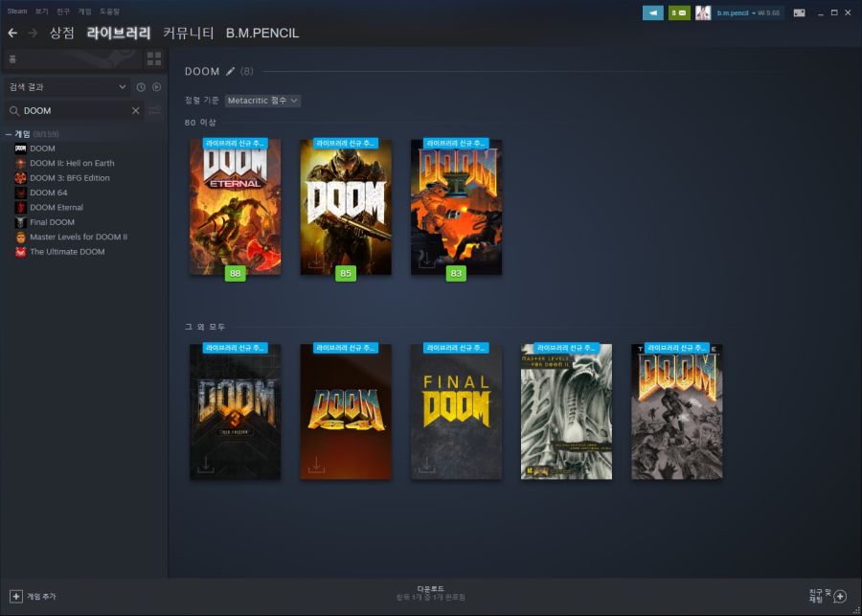
Task: Open the green mail notifications icon
Action: pos(680,12)
